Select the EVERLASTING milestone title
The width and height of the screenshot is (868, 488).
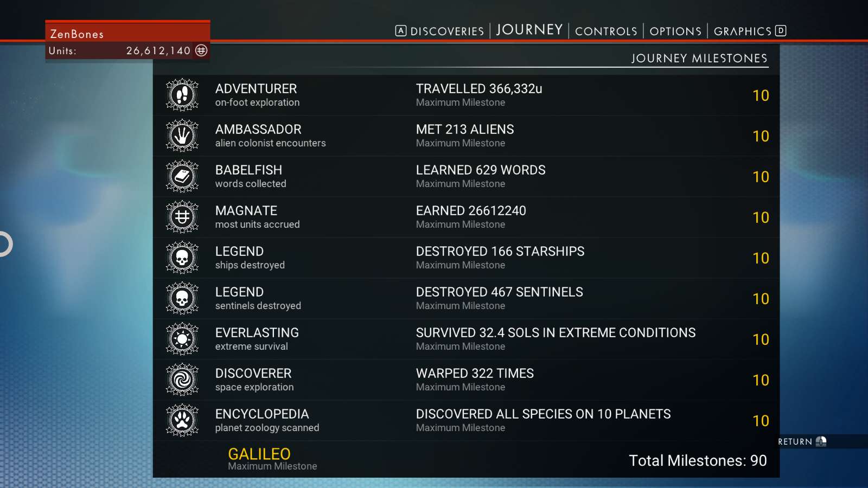pyautogui.click(x=257, y=332)
